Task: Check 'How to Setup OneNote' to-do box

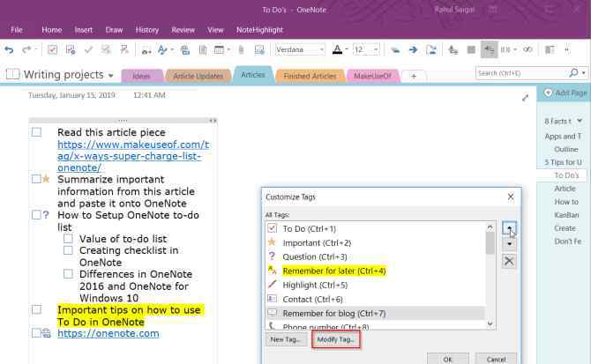Action: click(x=36, y=215)
